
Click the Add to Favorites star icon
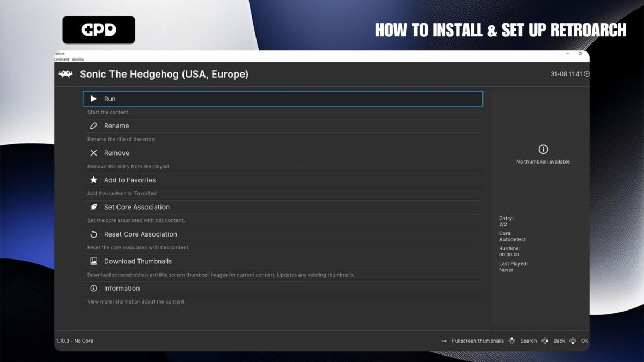pyautogui.click(x=93, y=180)
